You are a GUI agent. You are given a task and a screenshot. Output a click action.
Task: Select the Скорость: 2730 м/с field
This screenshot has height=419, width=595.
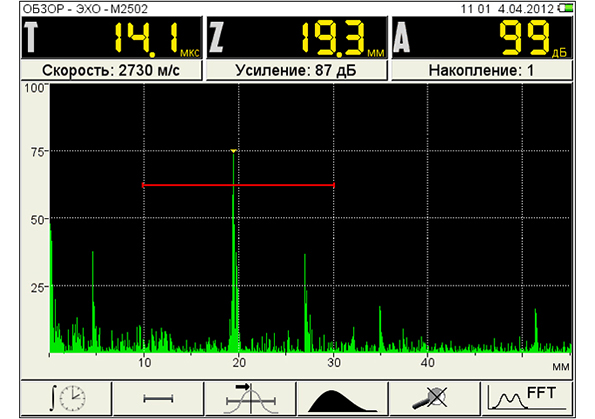[111, 70]
